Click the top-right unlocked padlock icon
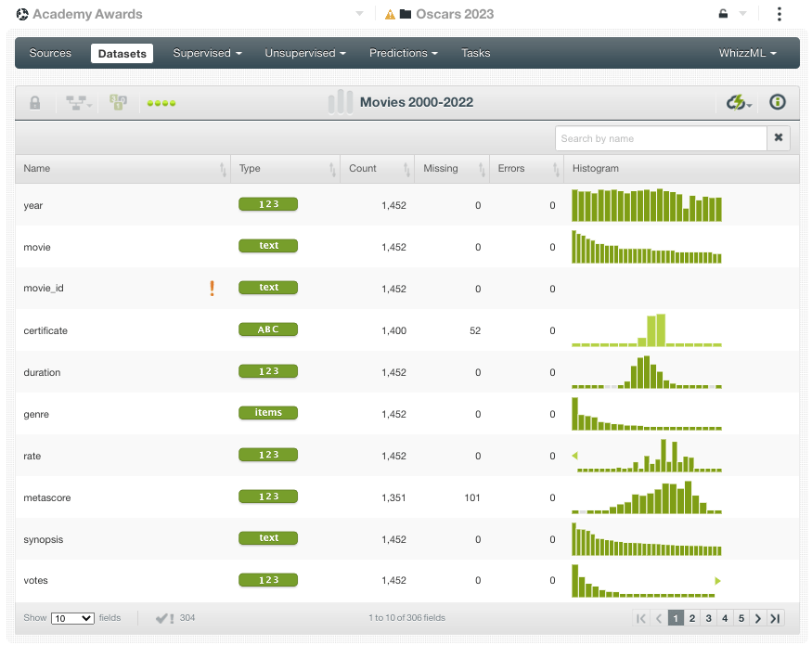The image size is (812, 645). [x=724, y=14]
